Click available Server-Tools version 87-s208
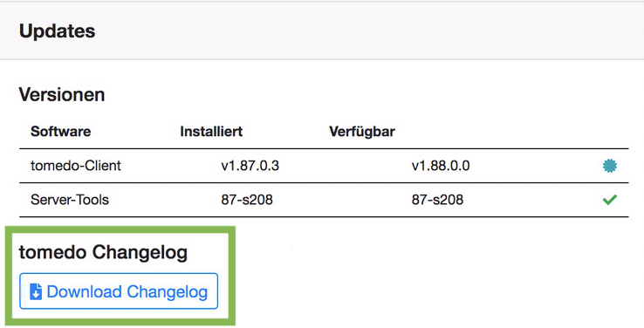This screenshot has width=644, height=328. pyautogui.click(x=437, y=200)
